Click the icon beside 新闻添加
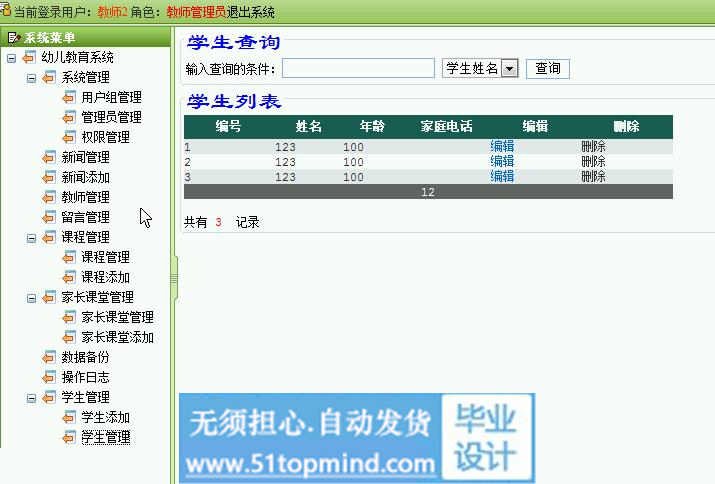Viewport: 715px width, 484px height. (49, 177)
